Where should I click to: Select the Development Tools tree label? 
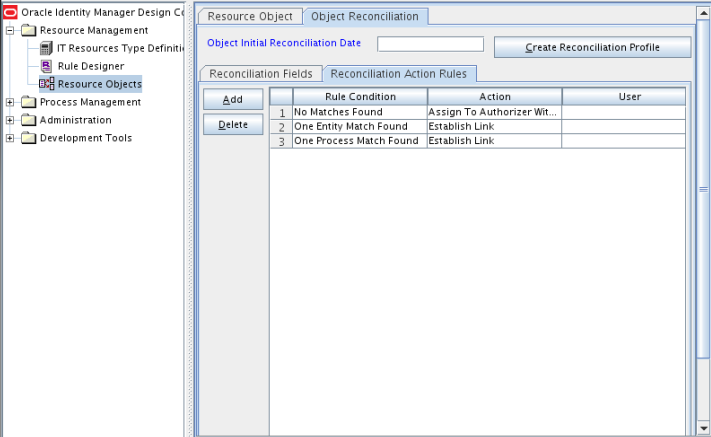[x=86, y=138]
